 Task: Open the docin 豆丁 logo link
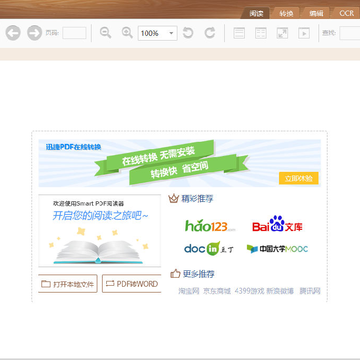point(209,249)
